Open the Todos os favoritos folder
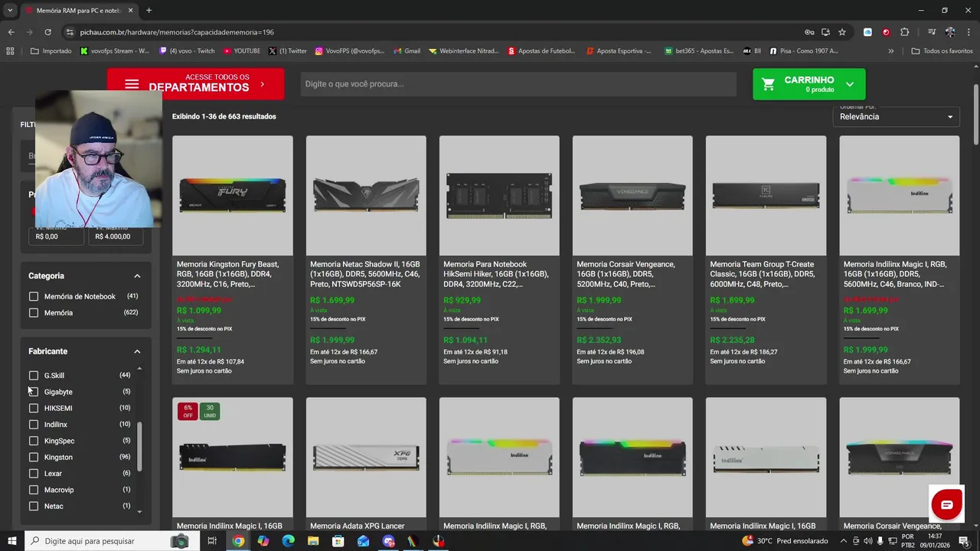 click(942, 51)
